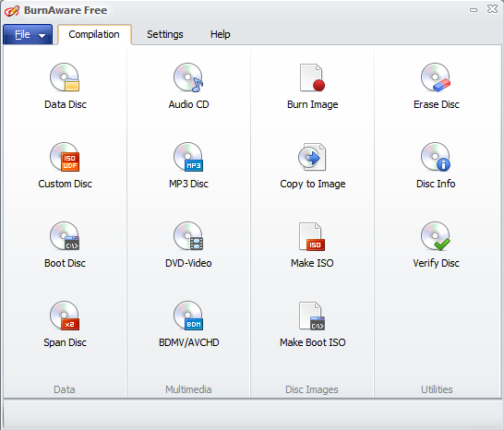Show Disc Info utility
Screen dimensions: 504x430
pyautogui.click(x=437, y=165)
